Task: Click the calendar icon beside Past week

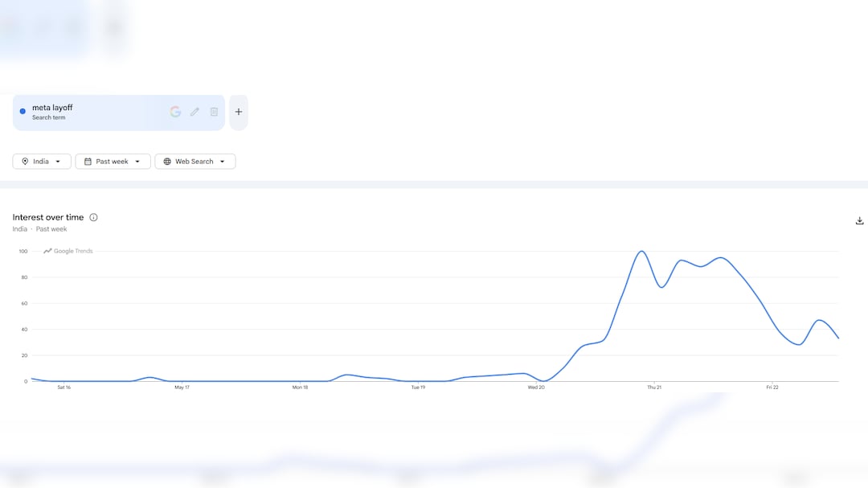Action: point(88,161)
